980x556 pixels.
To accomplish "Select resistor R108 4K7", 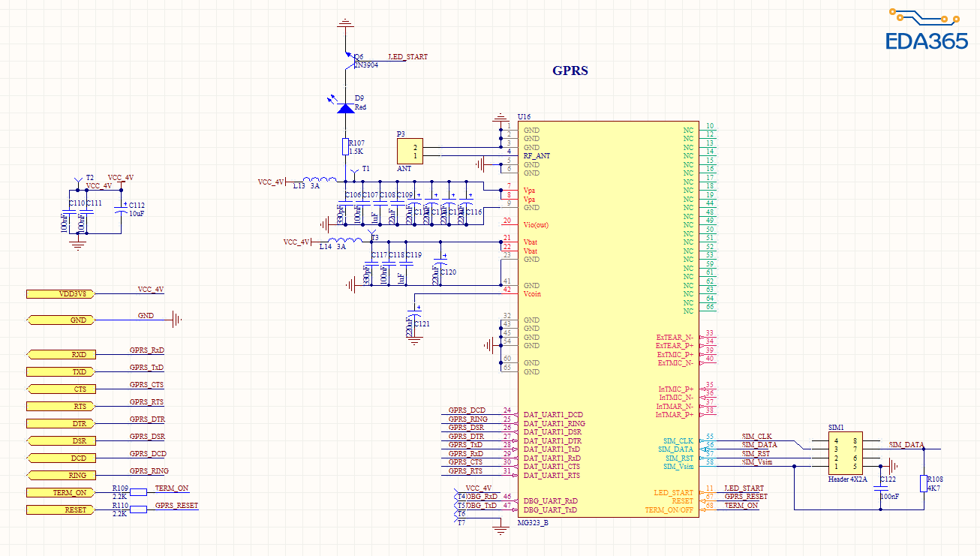I will click(x=924, y=483).
